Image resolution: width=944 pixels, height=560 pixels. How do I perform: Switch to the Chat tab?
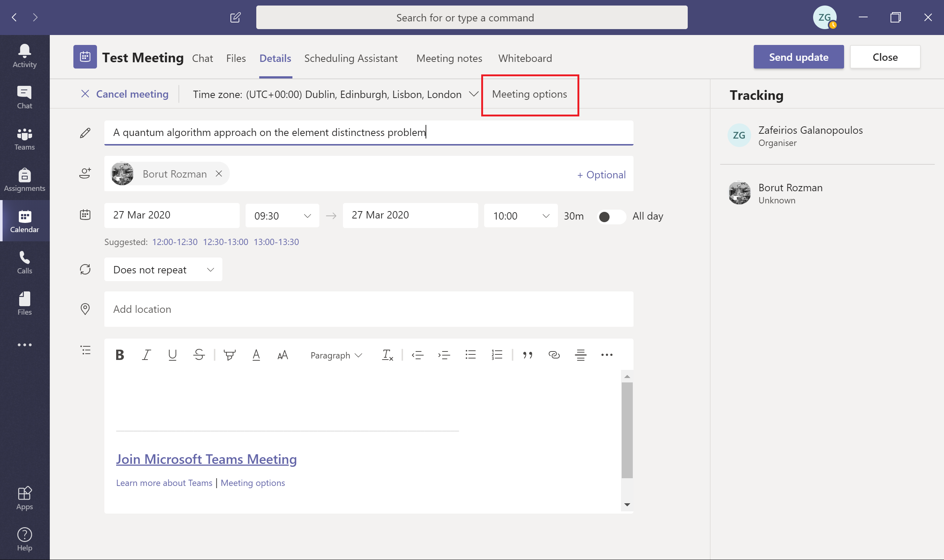pos(202,58)
